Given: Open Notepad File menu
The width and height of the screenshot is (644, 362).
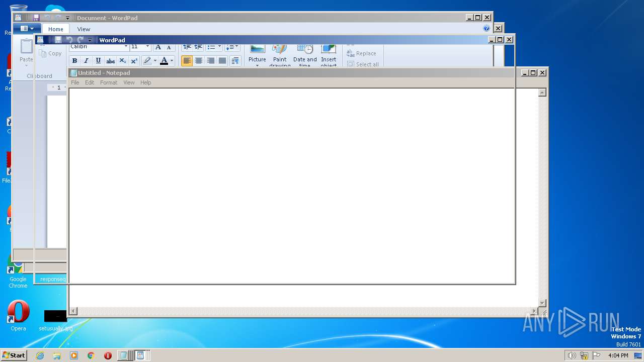Looking at the screenshot, I should click(75, 82).
